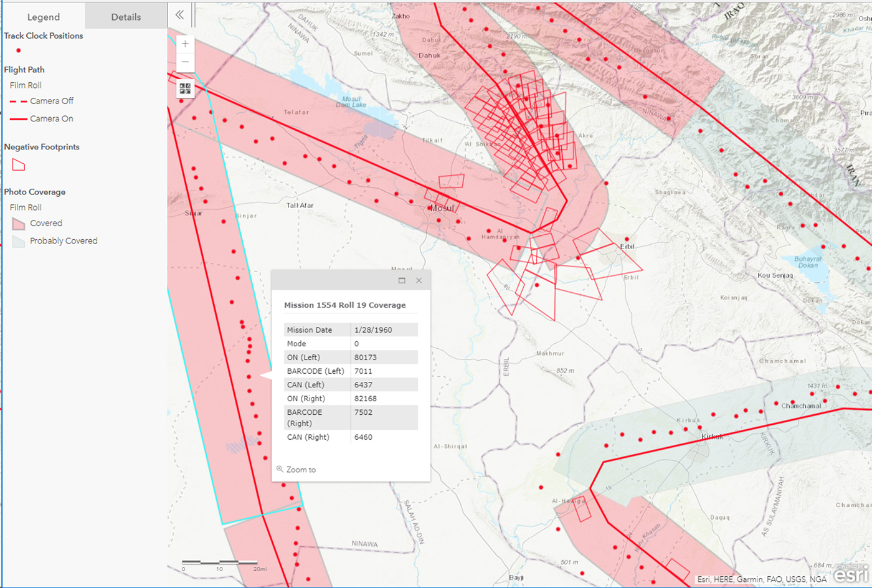The width and height of the screenshot is (872, 588).
Task: Click the Erbil city label on map
Action: [627, 247]
